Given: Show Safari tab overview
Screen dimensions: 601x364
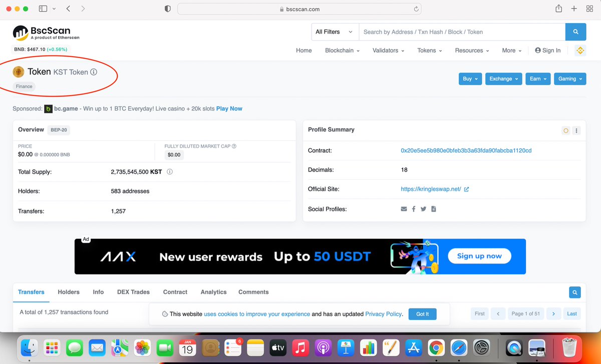Looking at the screenshot, I should tap(589, 9).
